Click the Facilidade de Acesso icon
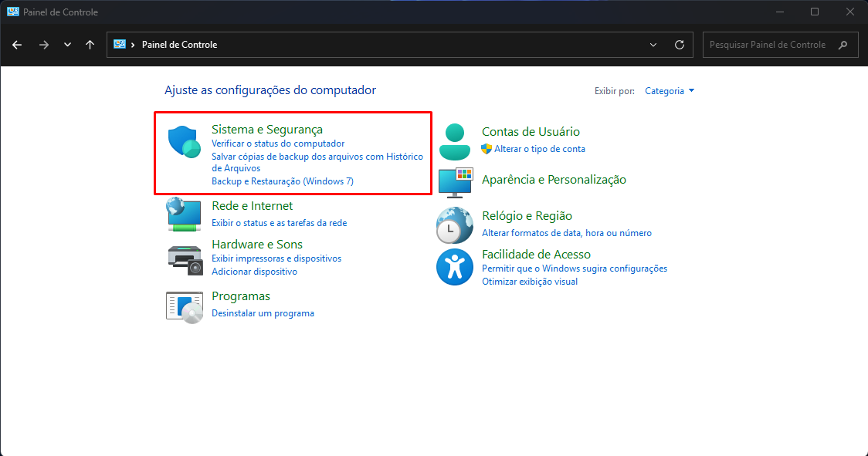This screenshot has height=456, width=868. pyautogui.click(x=455, y=267)
